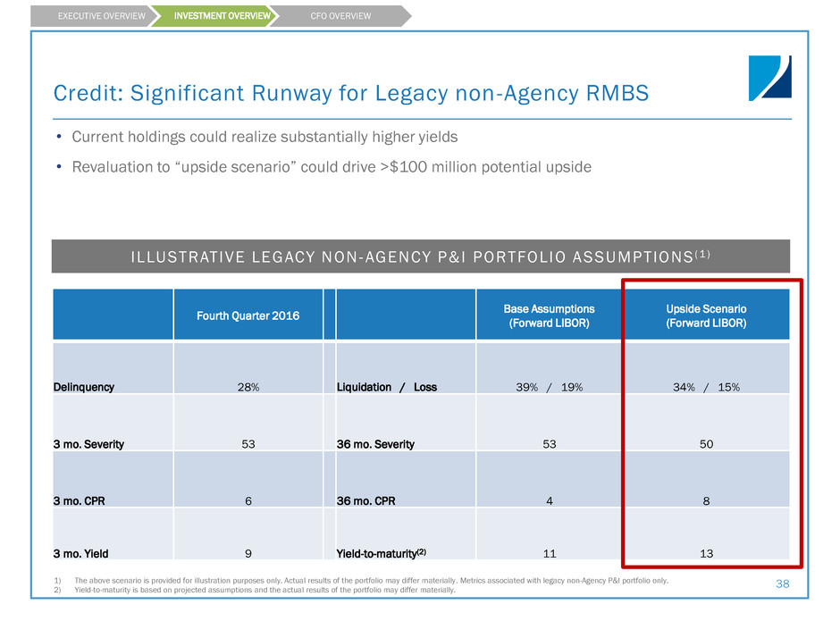Click the Fourth Quarter 2016 column header
Screen dimensions: 840x630
click(x=247, y=315)
